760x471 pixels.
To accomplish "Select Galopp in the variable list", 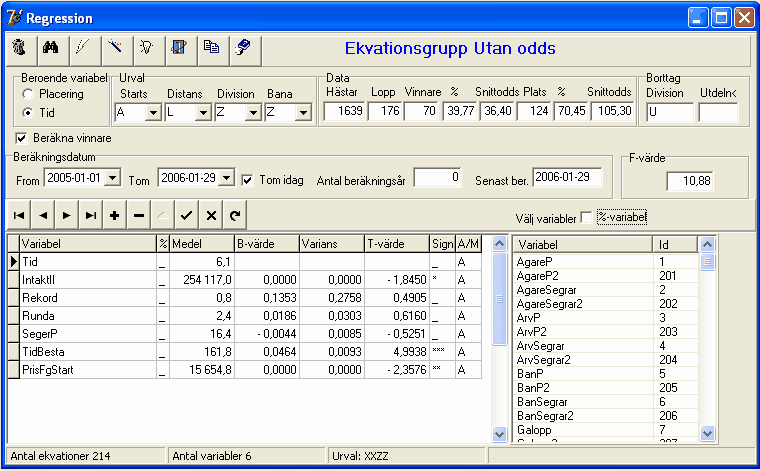I will click(x=606, y=430).
